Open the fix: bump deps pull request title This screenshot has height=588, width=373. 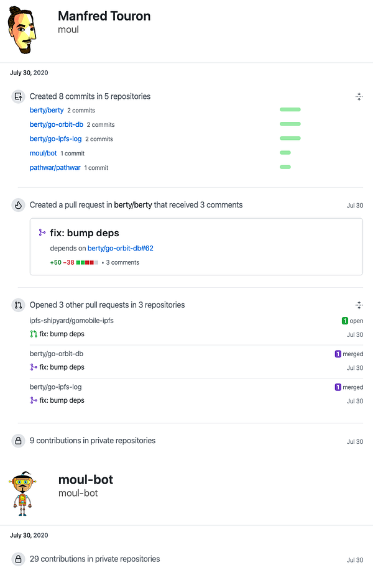(85, 233)
